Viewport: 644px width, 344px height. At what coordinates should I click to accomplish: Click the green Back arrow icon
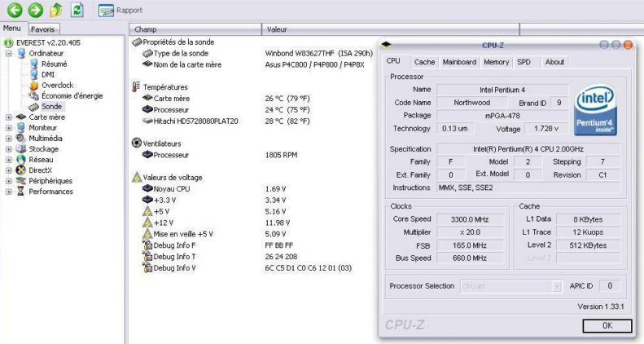[15, 10]
